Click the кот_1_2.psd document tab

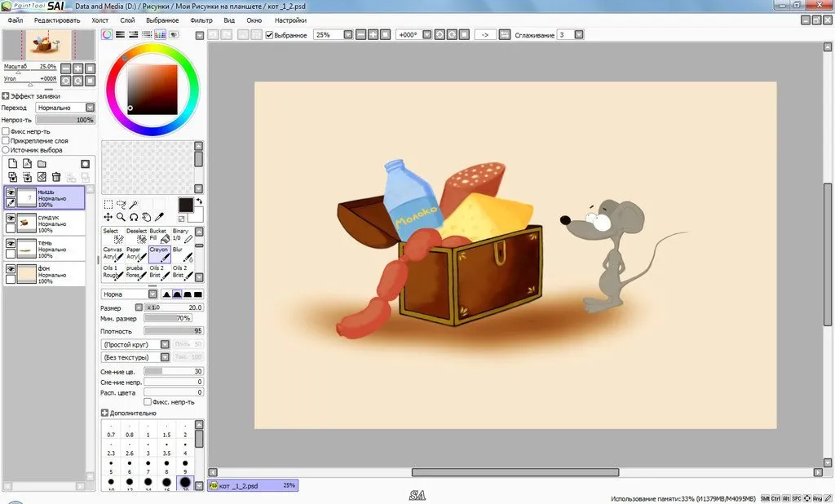click(x=253, y=485)
